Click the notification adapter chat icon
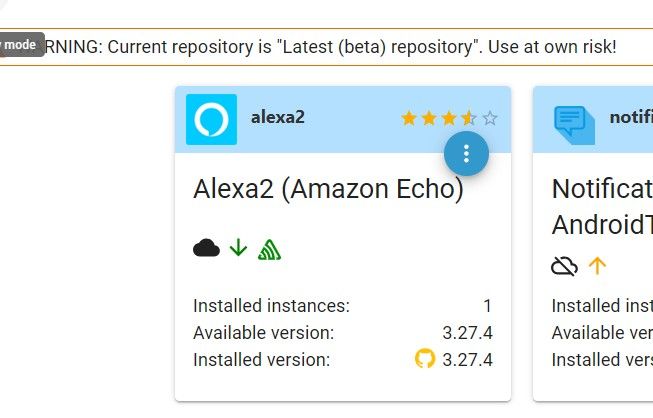This screenshot has height=418, width=653. click(574, 125)
